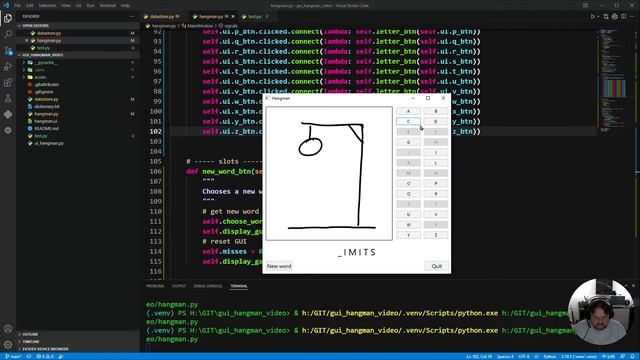Open Explorer panel More Actions ellipsis
Screen dimensions: 640x360
point(132,16)
